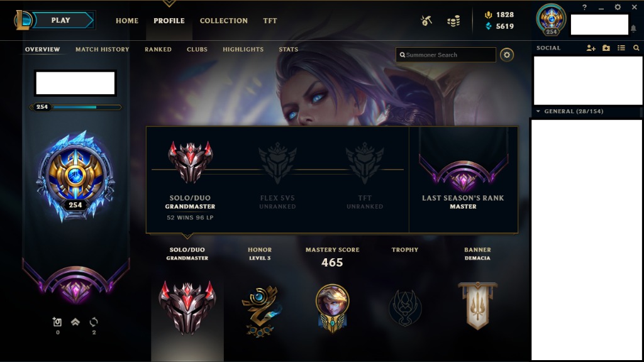Collapse the General friends group
The image size is (644, 362).
coord(538,111)
